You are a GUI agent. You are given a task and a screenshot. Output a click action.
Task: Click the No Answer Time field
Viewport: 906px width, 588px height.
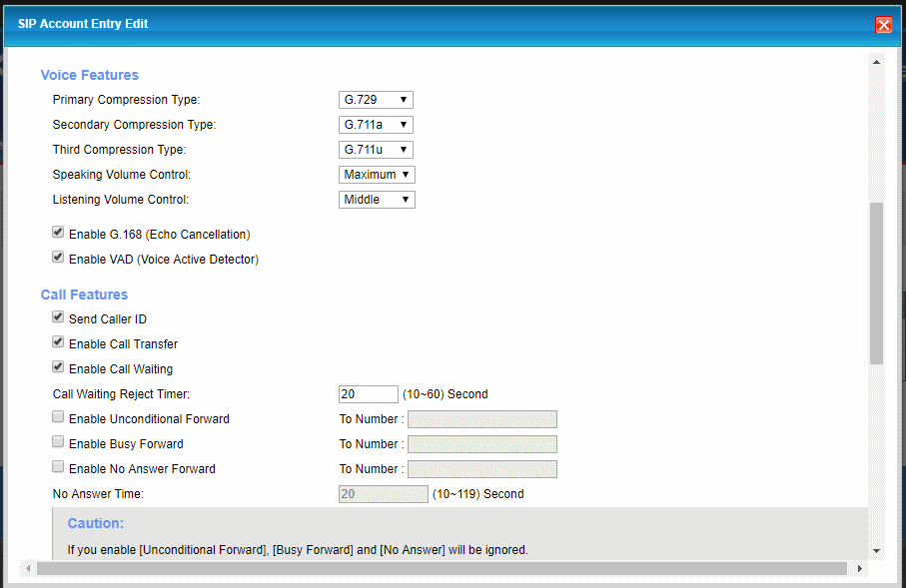384,494
